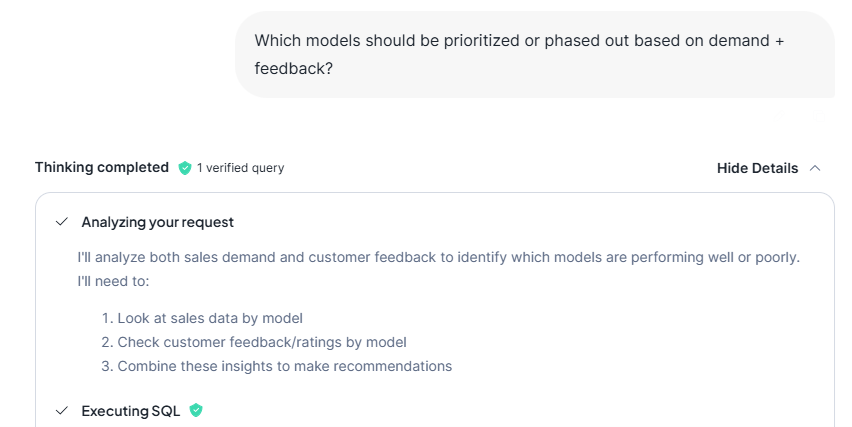Select the Analyzing your request step heading
Image resolution: width=852 pixels, height=427 pixels.
point(158,222)
